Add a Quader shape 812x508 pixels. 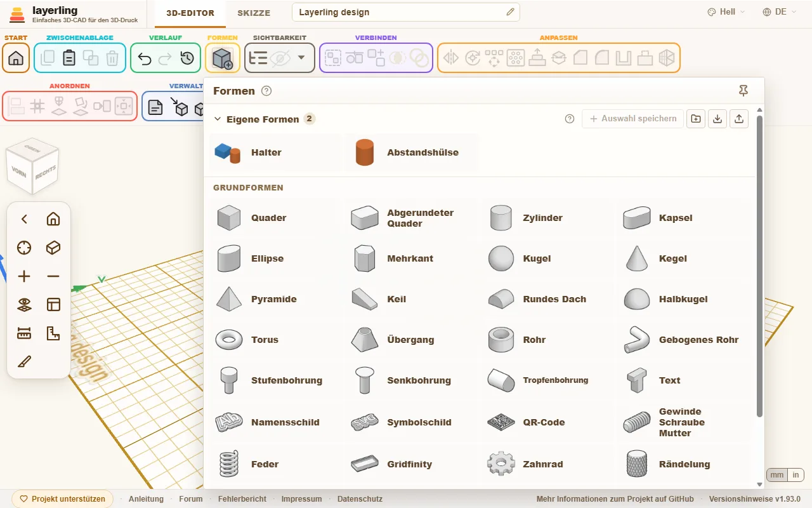coord(275,218)
